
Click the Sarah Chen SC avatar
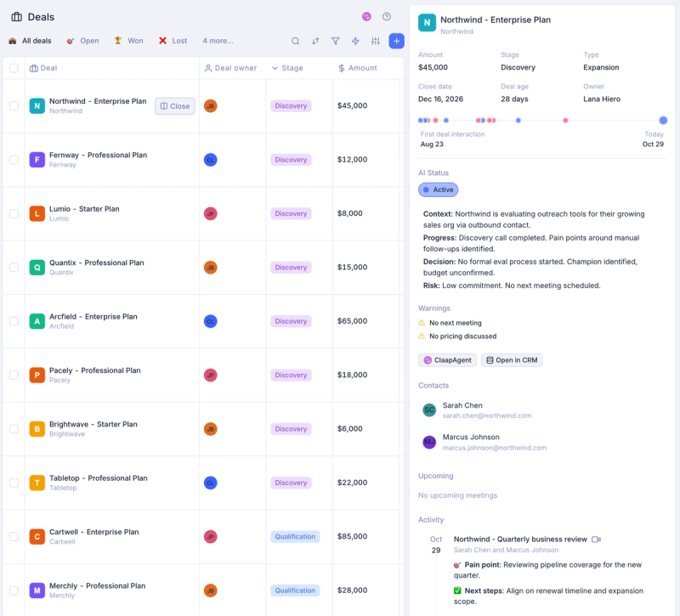[x=429, y=410]
